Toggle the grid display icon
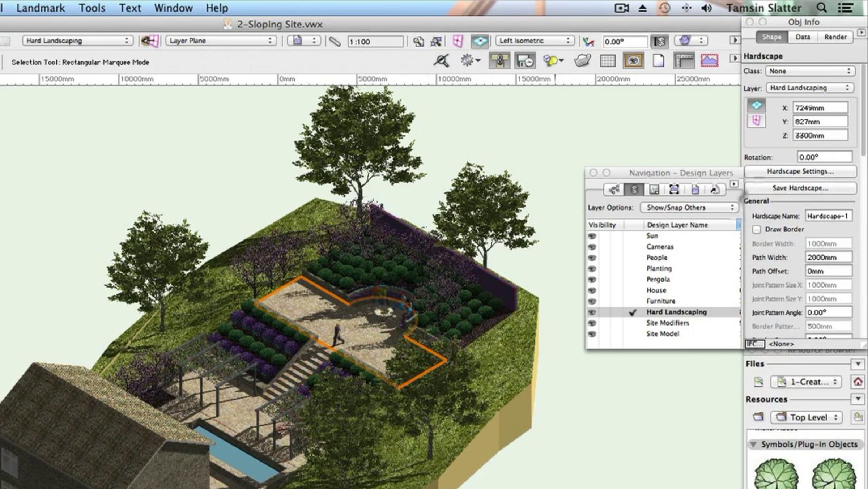Screen dimensions: 868x489 [608, 60]
